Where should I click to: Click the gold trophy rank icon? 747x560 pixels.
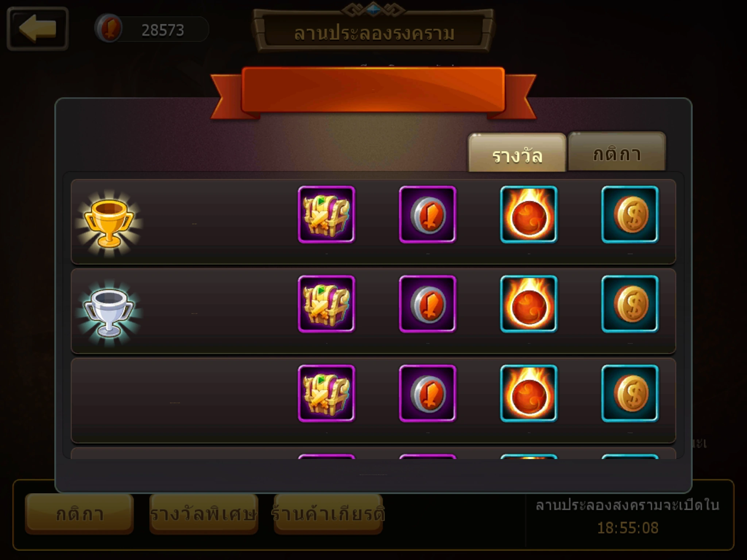point(109,223)
